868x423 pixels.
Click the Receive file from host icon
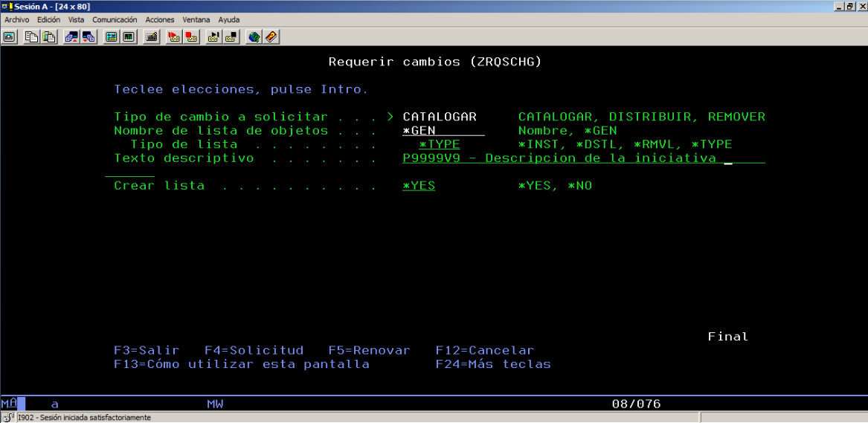(89, 36)
